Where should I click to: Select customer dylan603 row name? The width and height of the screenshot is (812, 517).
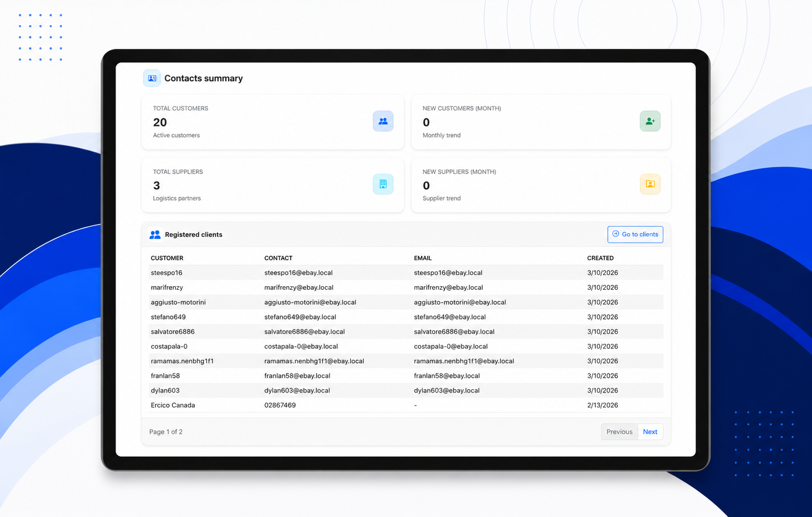click(x=165, y=390)
